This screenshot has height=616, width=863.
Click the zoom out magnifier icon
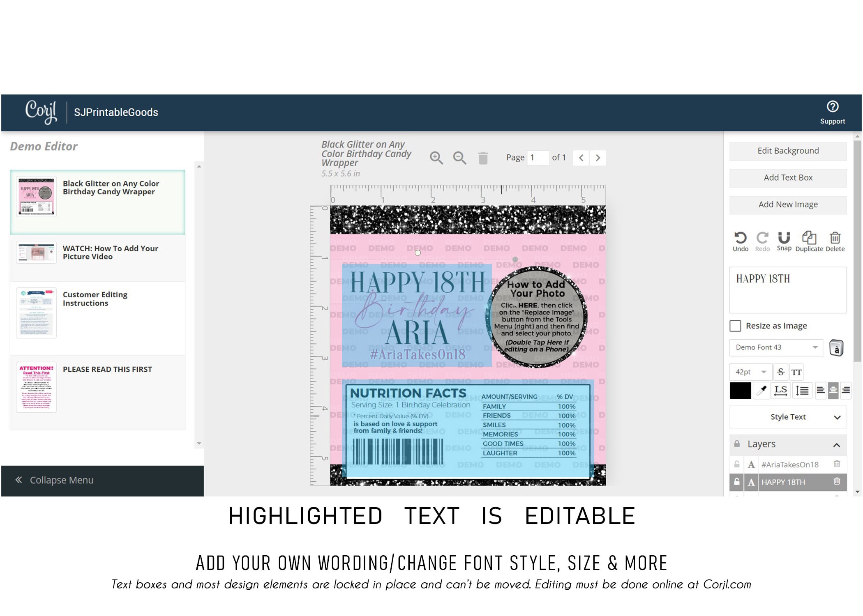tap(459, 158)
